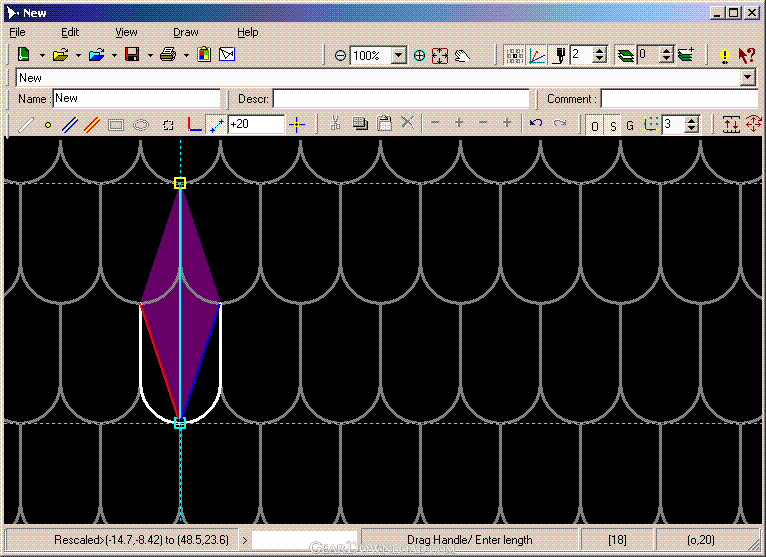Image resolution: width=766 pixels, height=557 pixels.
Task: Click the Copy icon
Action: [x=360, y=123]
